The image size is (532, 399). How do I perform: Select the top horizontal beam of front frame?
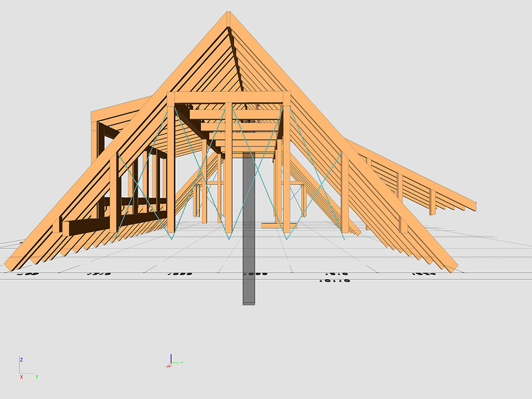[x=228, y=97]
